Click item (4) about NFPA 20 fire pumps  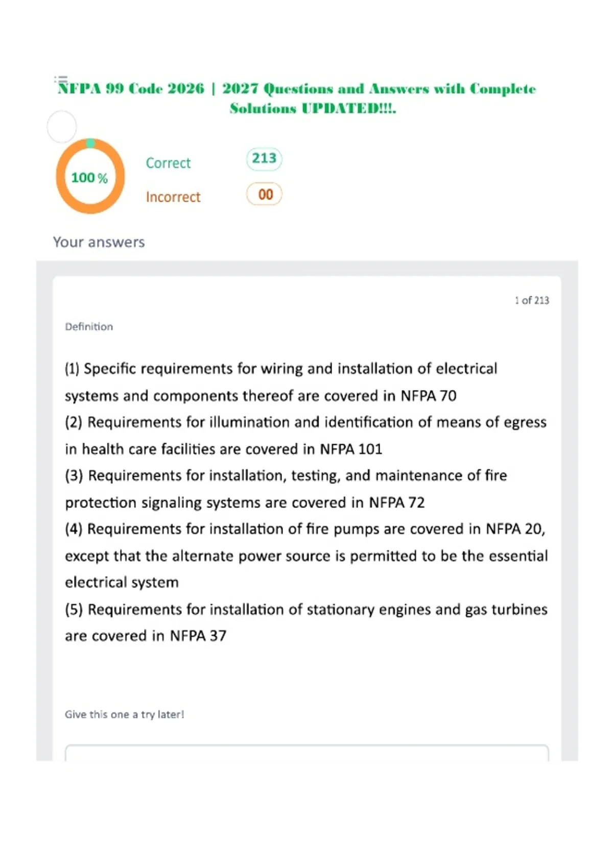coord(306,556)
